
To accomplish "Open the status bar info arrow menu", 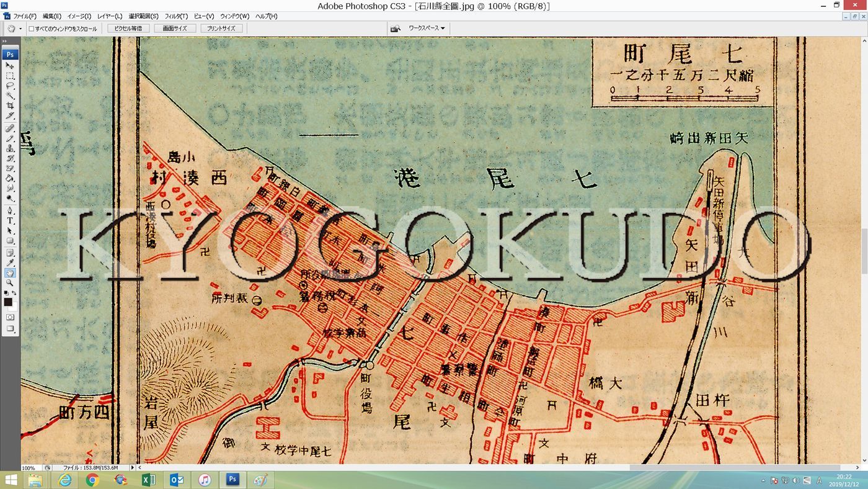I will tap(132, 467).
